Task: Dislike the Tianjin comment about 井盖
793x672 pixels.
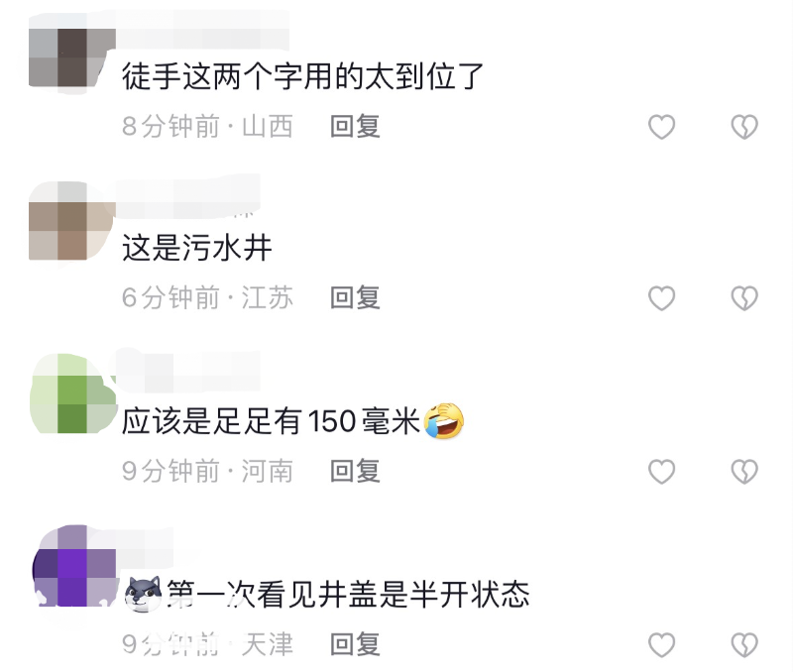Action: pyautogui.click(x=744, y=644)
